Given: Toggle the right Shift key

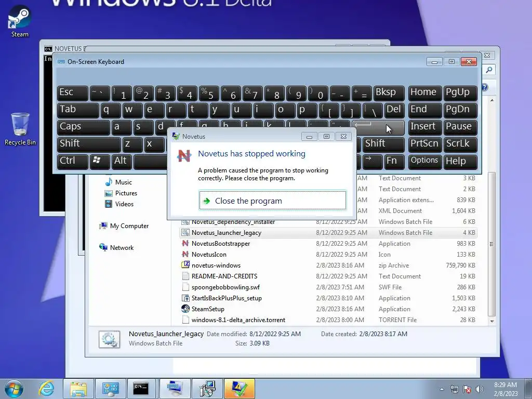Looking at the screenshot, I should (x=384, y=144).
